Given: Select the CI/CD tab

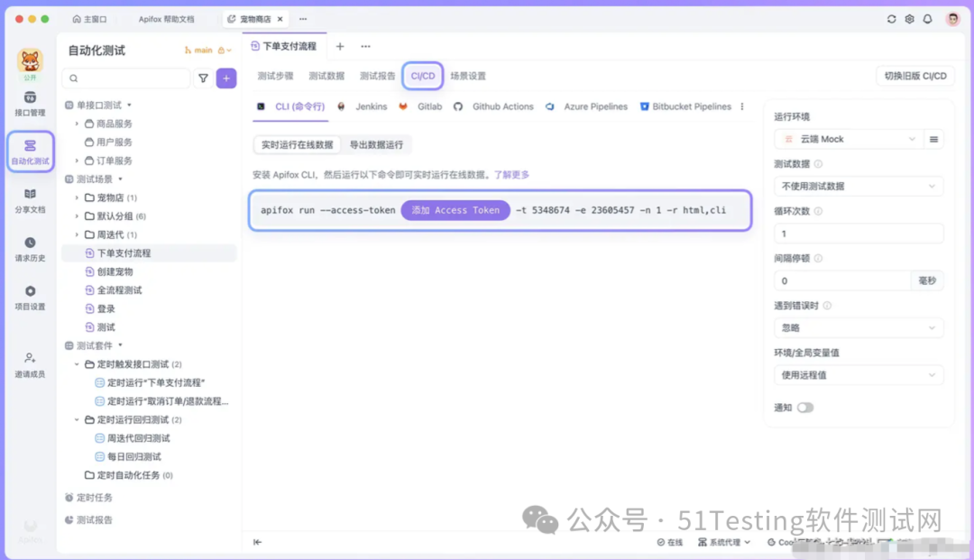Looking at the screenshot, I should (422, 76).
